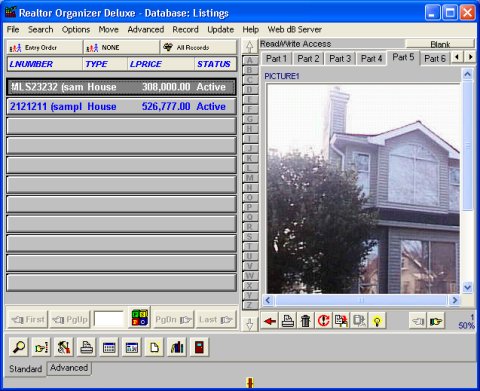The height and width of the screenshot is (391, 480).
Task: Select the MLS23232 listing row
Action: pos(121,87)
